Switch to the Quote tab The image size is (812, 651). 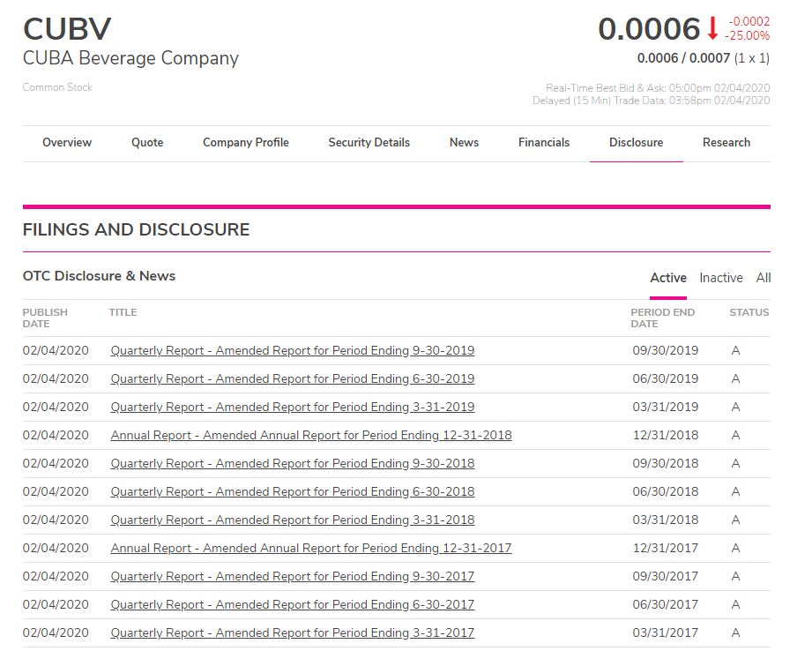click(147, 143)
